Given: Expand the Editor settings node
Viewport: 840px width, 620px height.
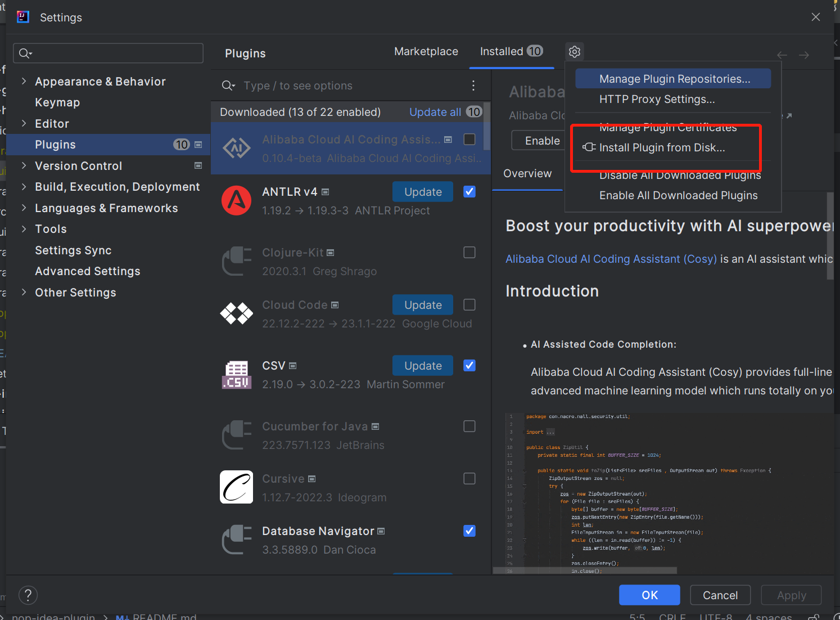Looking at the screenshot, I should (x=24, y=123).
